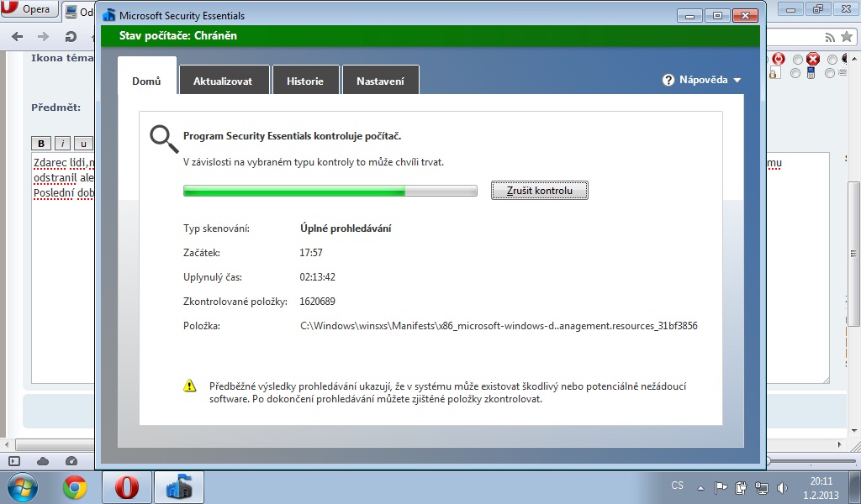
Task: Bookmark the page with Opera's star icon
Action: pyautogui.click(x=847, y=37)
